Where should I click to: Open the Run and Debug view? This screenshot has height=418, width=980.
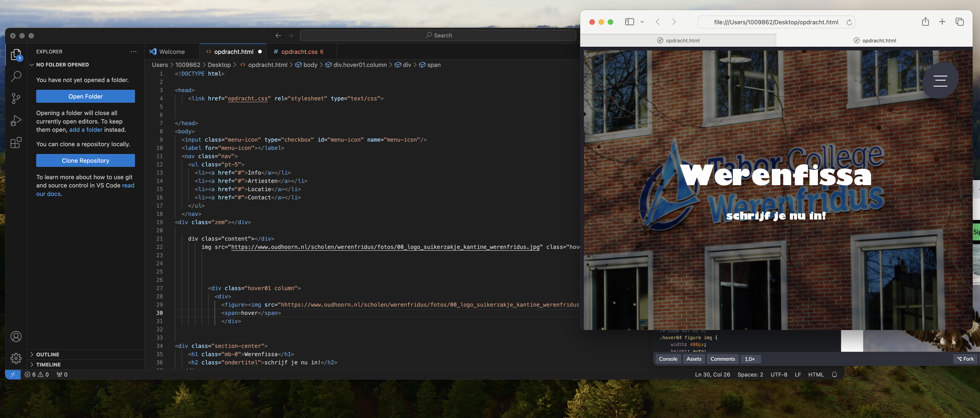[x=16, y=121]
